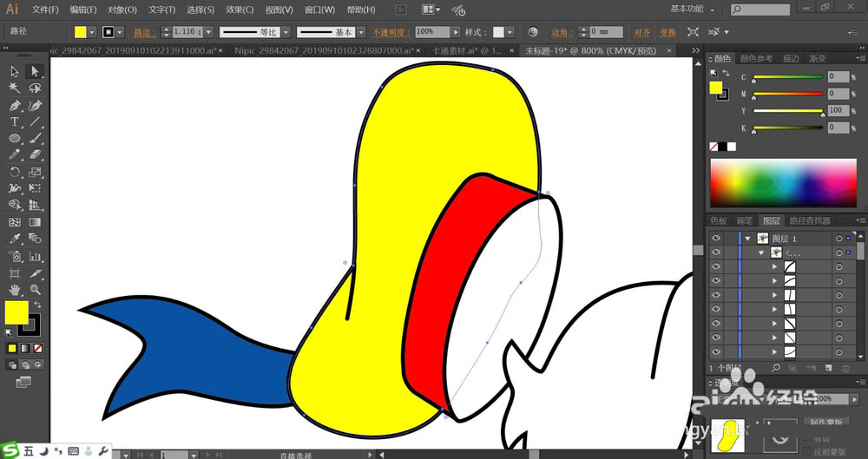Select the Paintbrush tool
The width and height of the screenshot is (868, 459).
[x=35, y=139]
